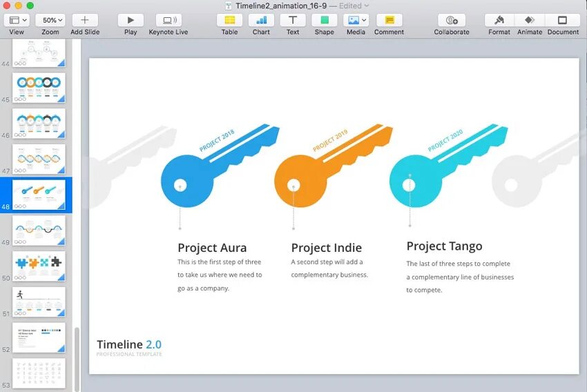Click the slide navigator scrollbar
Image resolution: width=587 pixels, height=392 pixels.
[77, 359]
